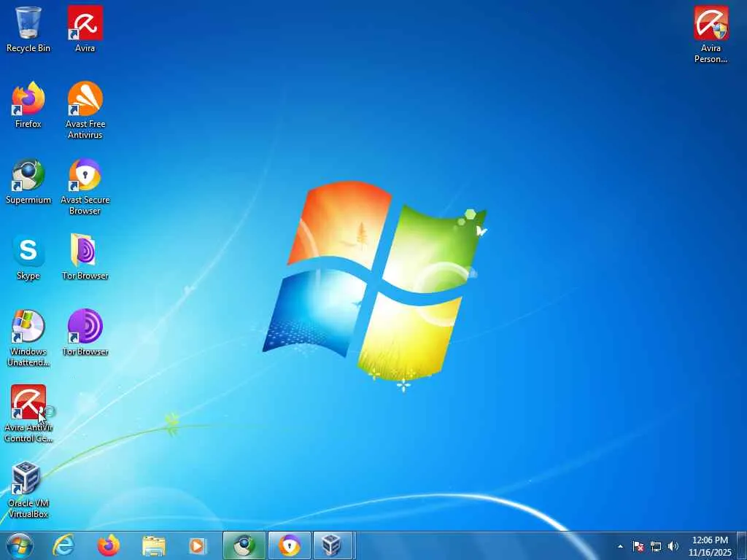
Task: Click the Show desktop strip beside the clock
Action: click(x=742, y=545)
